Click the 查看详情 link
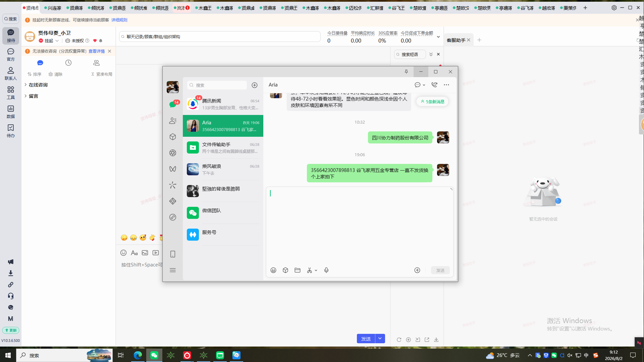644x362 pixels. click(x=97, y=51)
